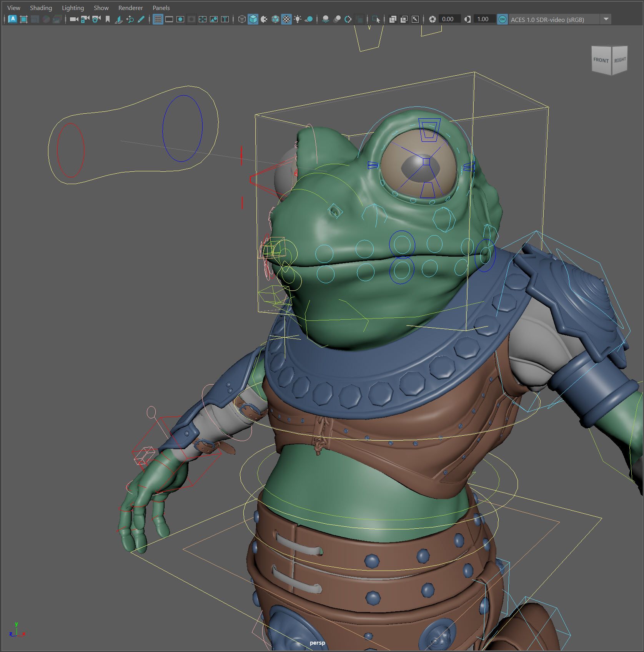Click the X-Ray icon

point(393,19)
